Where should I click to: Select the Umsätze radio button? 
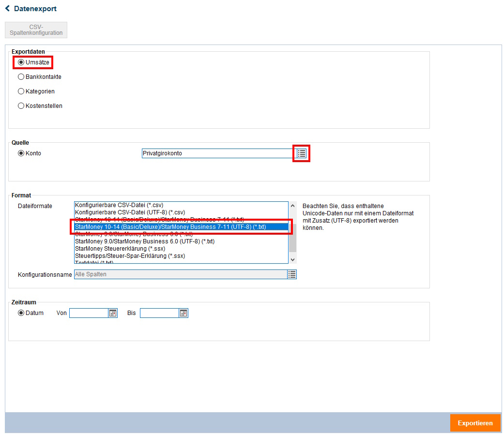point(21,62)
